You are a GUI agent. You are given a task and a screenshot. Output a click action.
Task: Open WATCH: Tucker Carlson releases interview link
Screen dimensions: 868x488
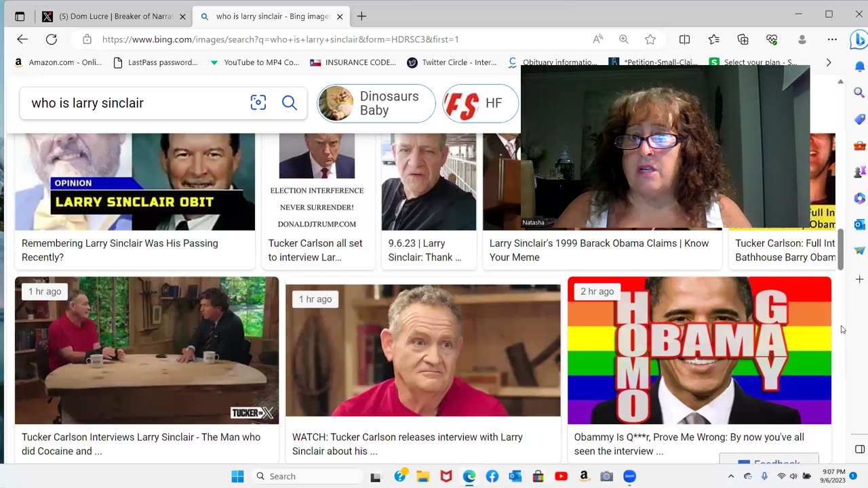(x=408, y=444)
